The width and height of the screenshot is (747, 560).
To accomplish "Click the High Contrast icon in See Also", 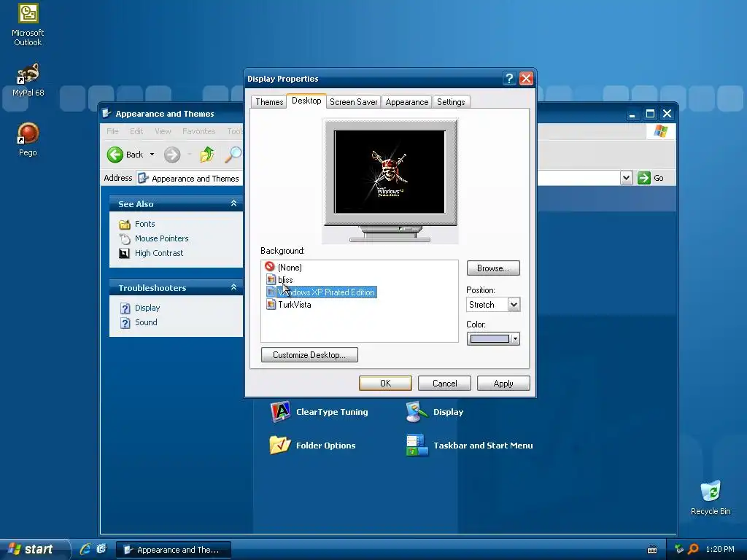I will (x=124, y=253).
